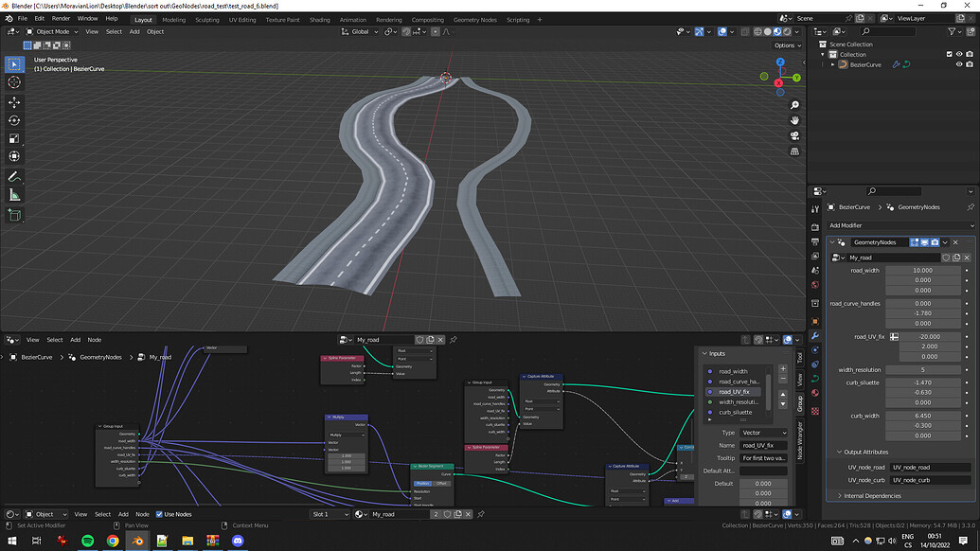The height and width of the screenshot is (551, 980).
Task: Select the Select Box tool
Action: [14, 64]
